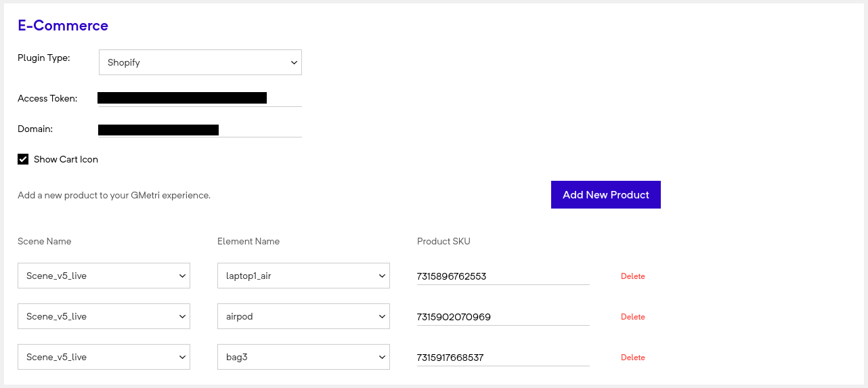Expand the laptop1_air Element Name dropdown
The width and height of the screenshot is (868, 388).
[303, 276]
